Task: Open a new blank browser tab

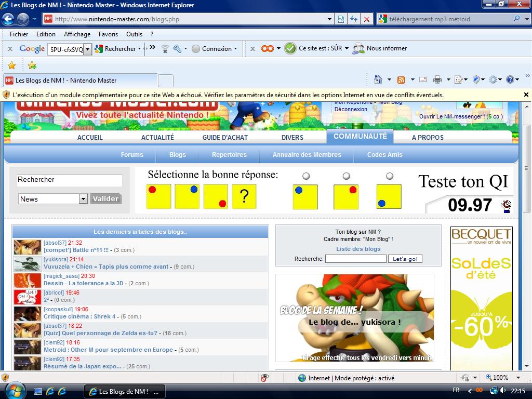Action: [166, 81]
